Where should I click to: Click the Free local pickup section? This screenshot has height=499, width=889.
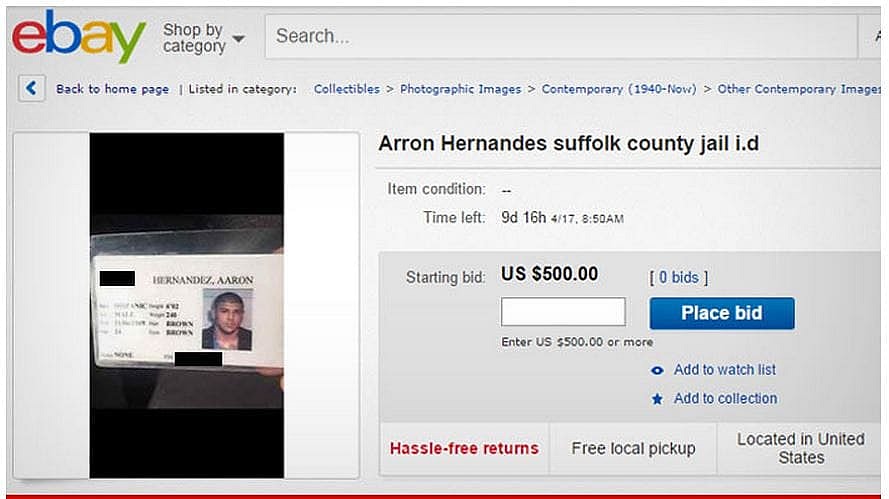click(x=633, y=448)
